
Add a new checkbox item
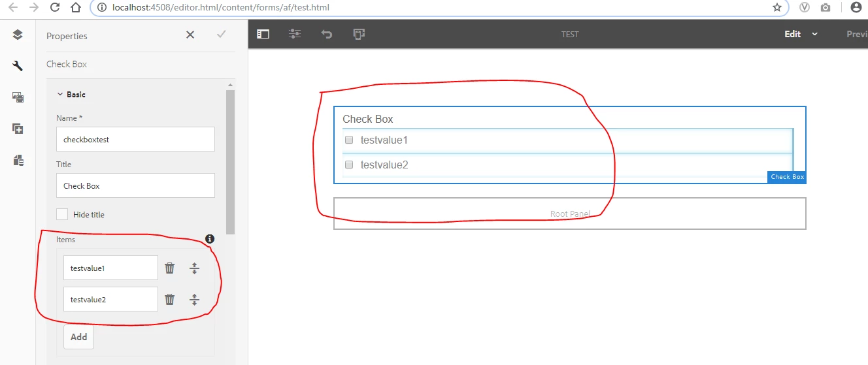[x=78, y=337]
